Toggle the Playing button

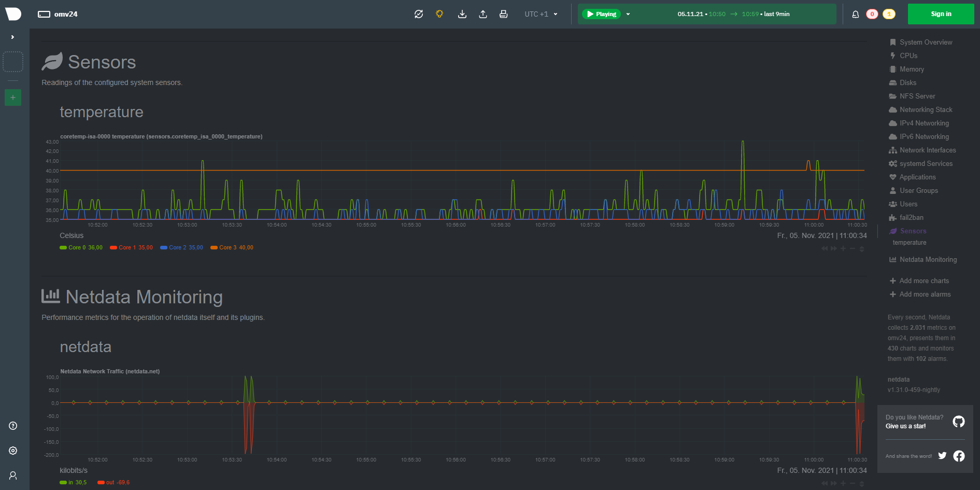(x=601, y=14)
